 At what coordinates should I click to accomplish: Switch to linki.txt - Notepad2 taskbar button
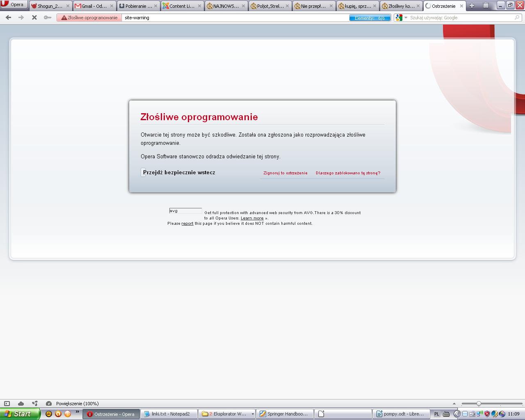(169, 414)
